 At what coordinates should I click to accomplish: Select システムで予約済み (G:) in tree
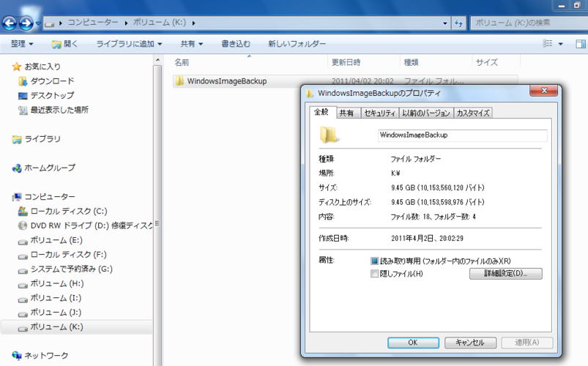coord(71,269)
